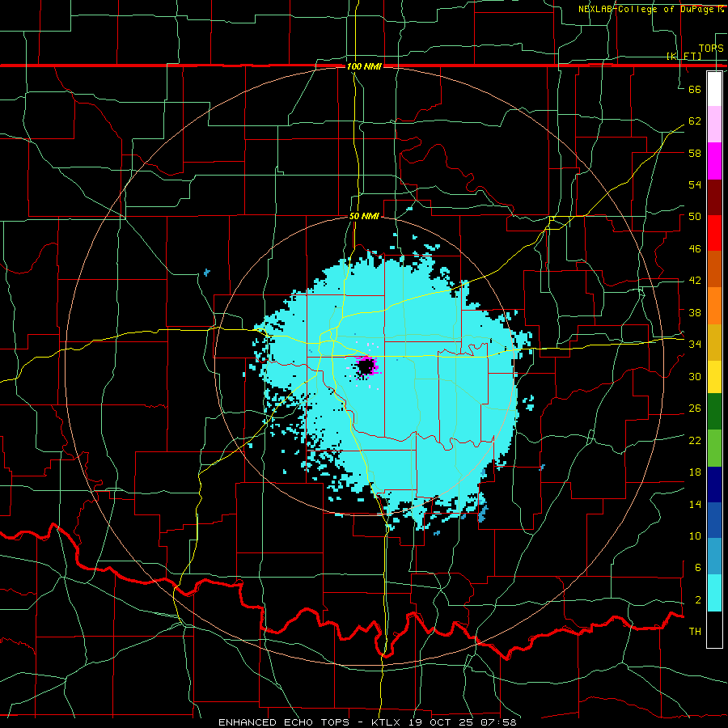Click the [K FT] units label
This screenshot has height=728, width=728.
[684, 56]
